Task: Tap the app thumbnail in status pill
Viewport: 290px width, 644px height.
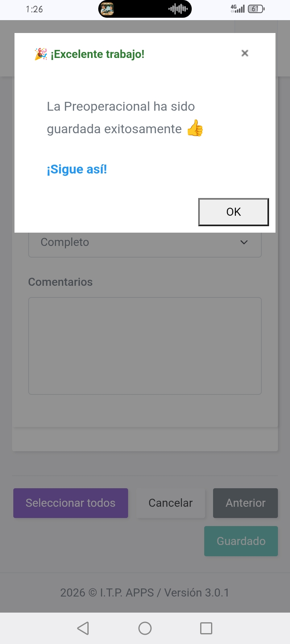Action: [107, 9]
